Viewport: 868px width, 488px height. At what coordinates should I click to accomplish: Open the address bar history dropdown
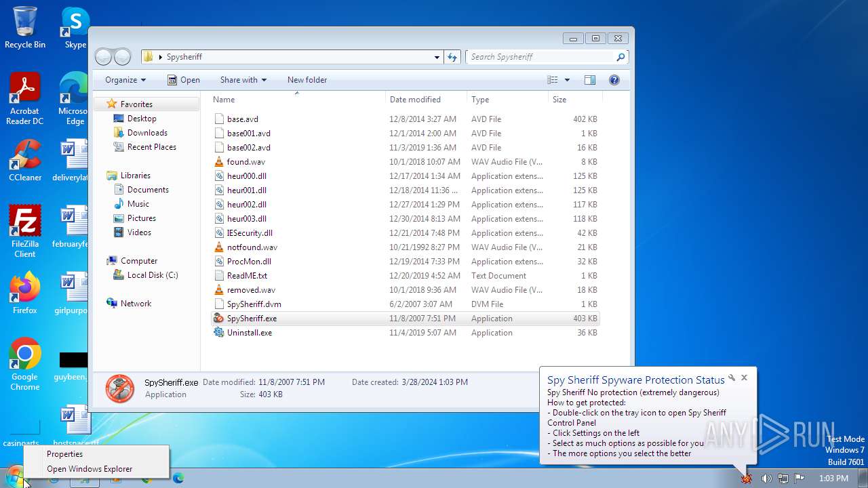pyautogui.click(x=437, y=57)
